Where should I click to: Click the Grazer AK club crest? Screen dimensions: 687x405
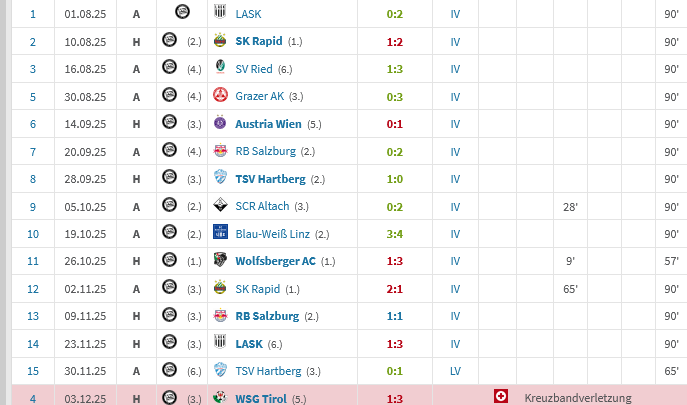[x=220, y=96]
